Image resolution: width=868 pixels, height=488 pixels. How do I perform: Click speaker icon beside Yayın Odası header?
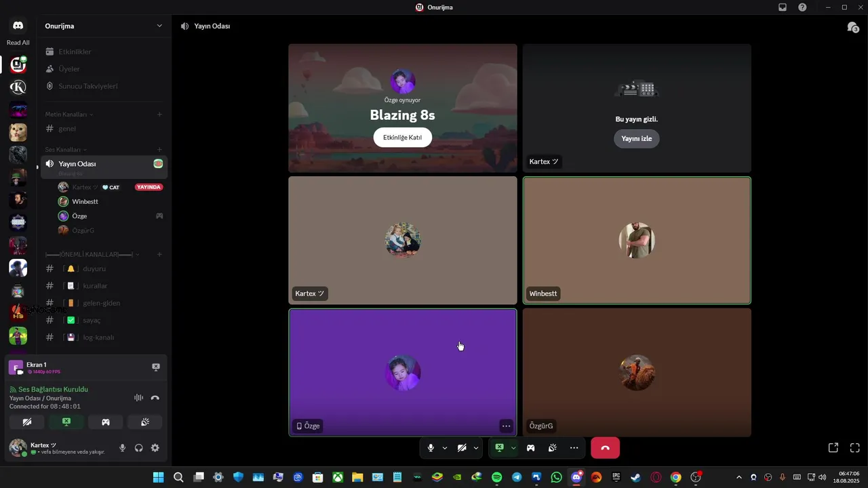click(184, 26)
